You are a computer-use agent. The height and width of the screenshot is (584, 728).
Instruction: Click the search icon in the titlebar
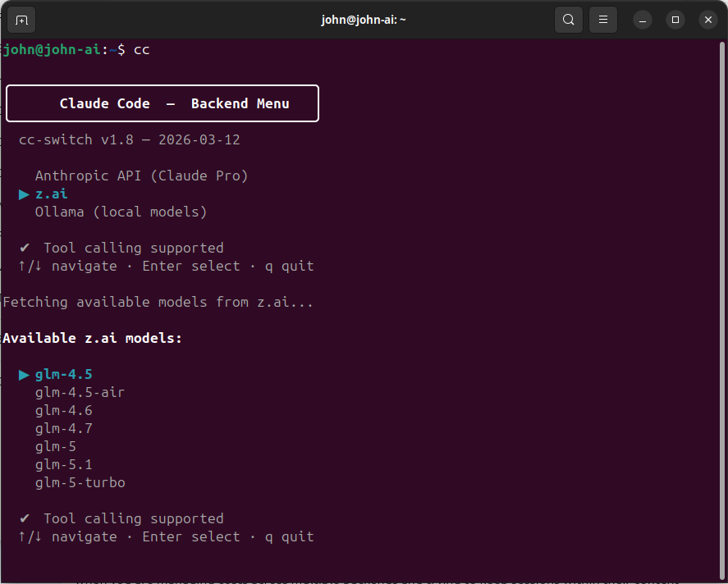(x=569, y=20)
